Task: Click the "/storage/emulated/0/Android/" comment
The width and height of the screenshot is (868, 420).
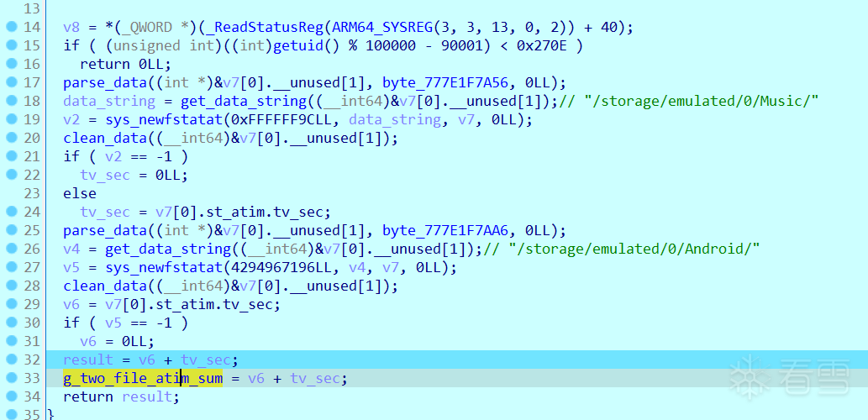Action: (621, 249)
